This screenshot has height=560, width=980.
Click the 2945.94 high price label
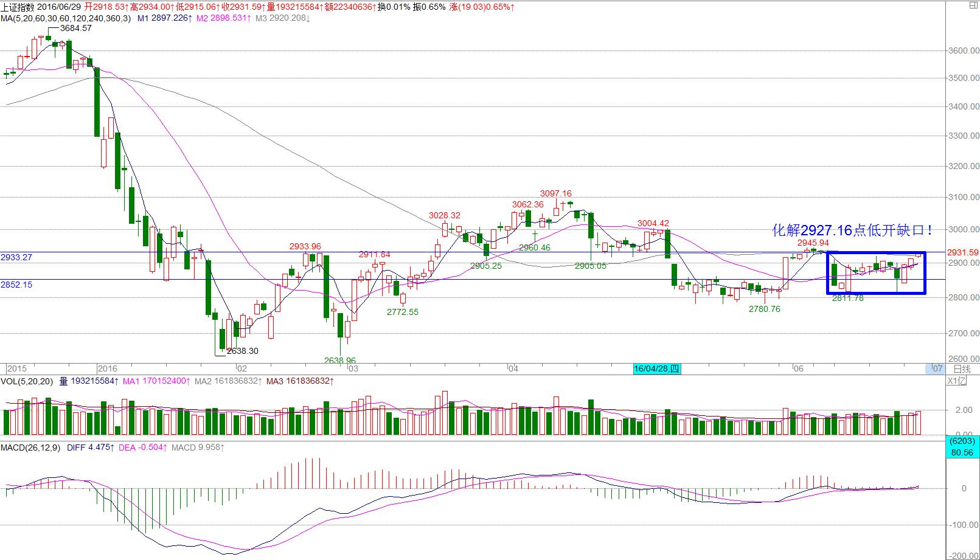[813, 242]
